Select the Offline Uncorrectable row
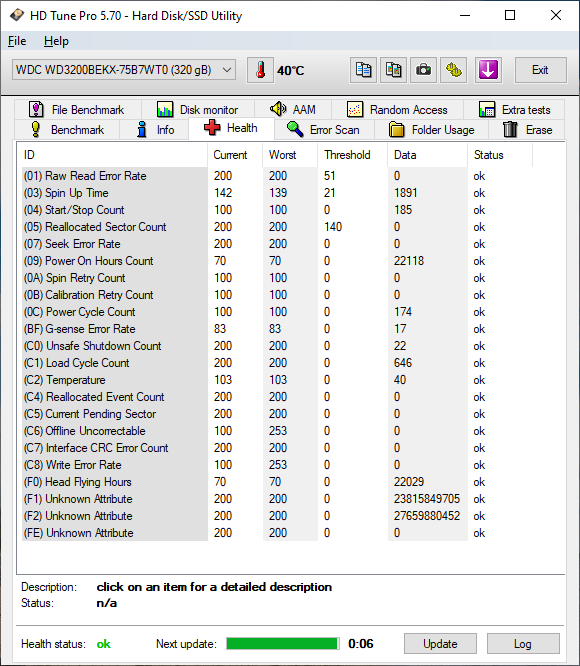This screenshot has height=666, width=580. point(277,431)
